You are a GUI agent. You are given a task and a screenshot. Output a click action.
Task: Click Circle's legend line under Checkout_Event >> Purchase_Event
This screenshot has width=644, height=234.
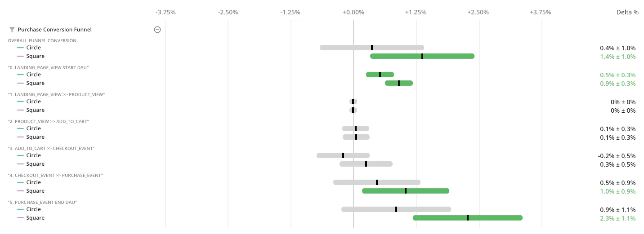(20, 182)
